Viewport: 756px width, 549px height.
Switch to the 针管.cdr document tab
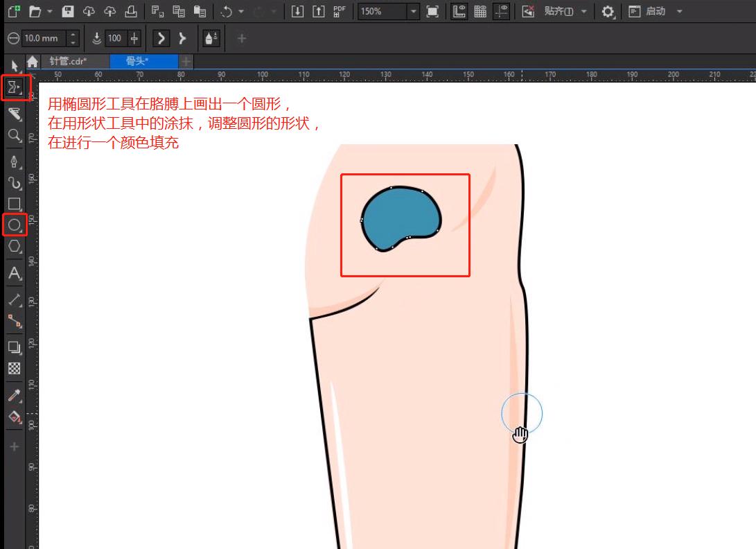point(75,61)
